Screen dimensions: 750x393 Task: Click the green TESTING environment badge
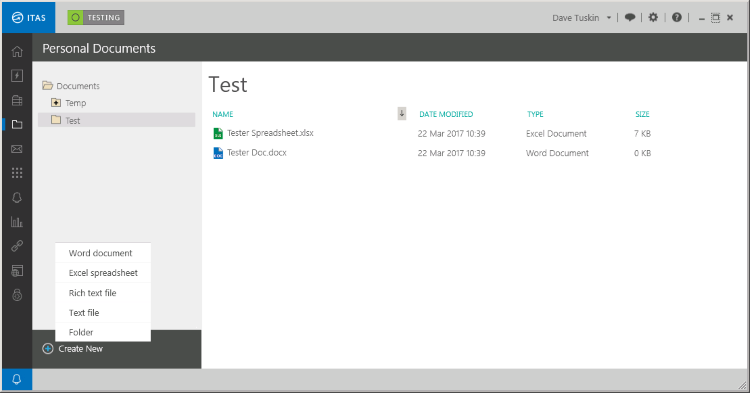[x=96, y=18]
